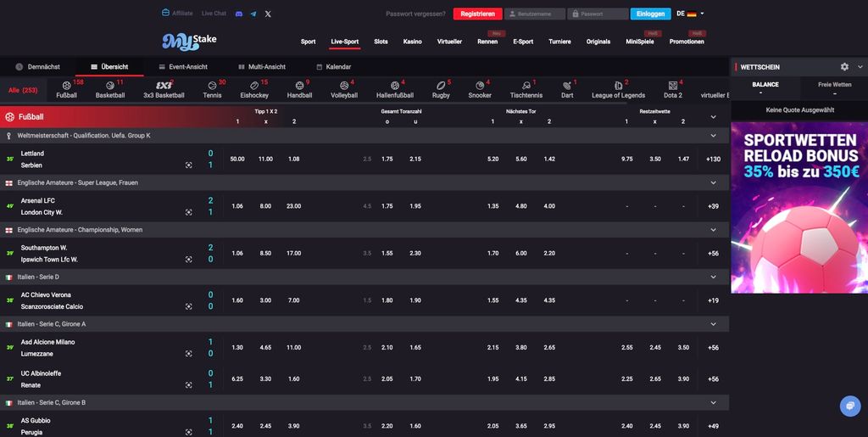The image size is (868, 437).
Task: Click the MyStake logo
Action: click(x=189, y=41)
